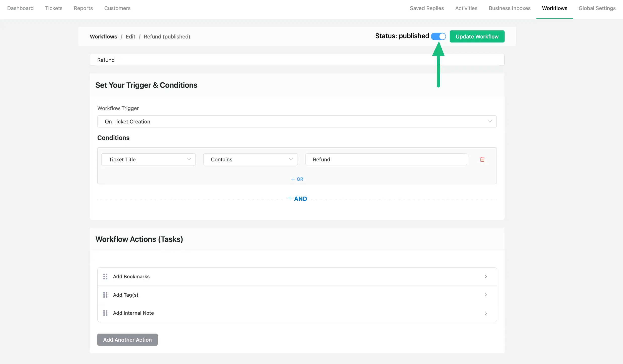Open Saved Replies
The height and width of the screenshot is (364, 623).
point(427,8)
